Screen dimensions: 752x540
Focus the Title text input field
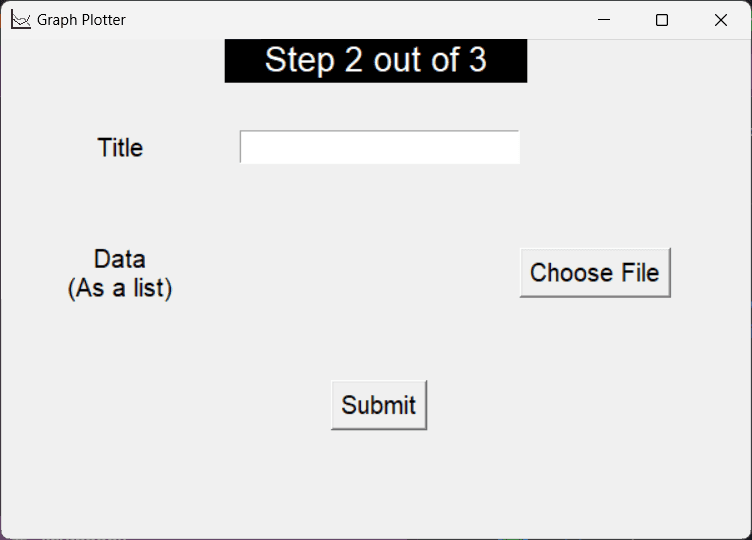point(380,147)
